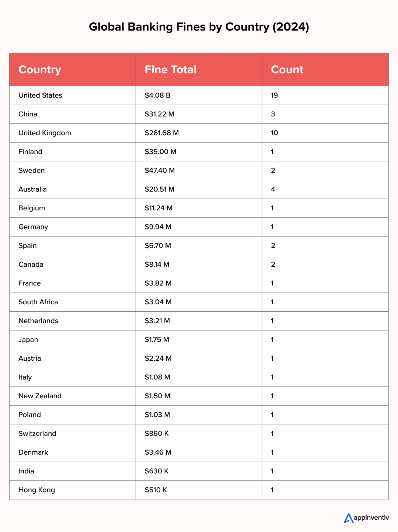Select the Switzerland $860 K value
Image resolution: width=398 pixels, height=532 pixels.
(157, 434)
